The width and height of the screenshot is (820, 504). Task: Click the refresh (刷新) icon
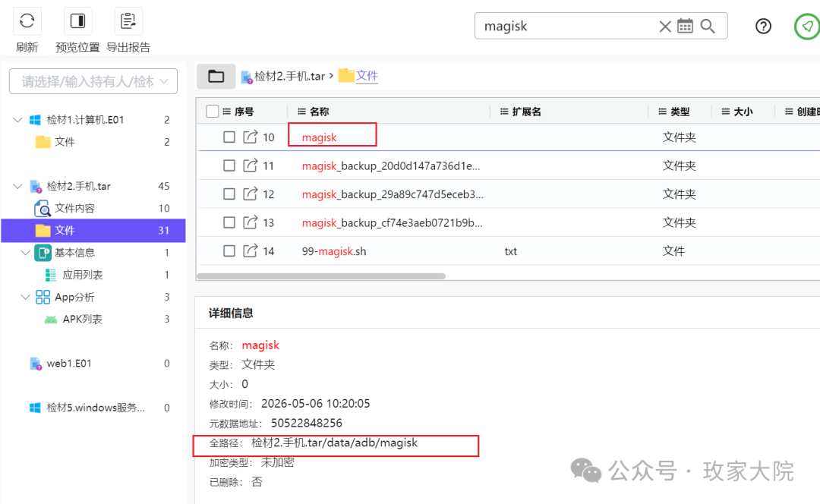coord(27,21)
